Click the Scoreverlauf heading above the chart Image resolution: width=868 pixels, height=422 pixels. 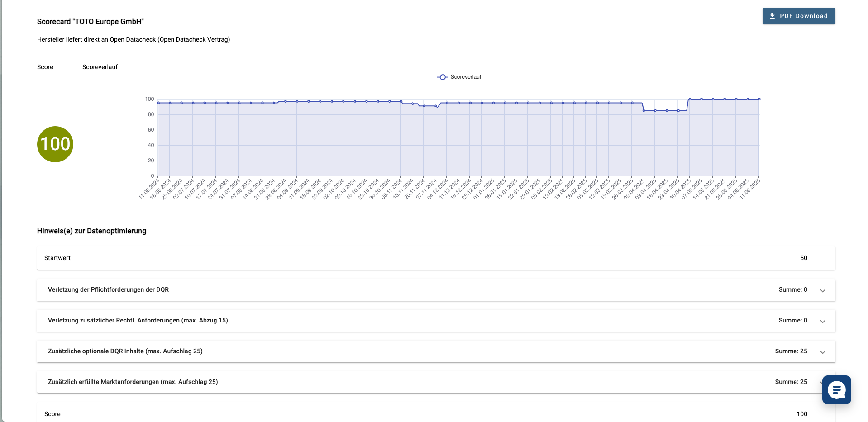[x=100, y=67]
